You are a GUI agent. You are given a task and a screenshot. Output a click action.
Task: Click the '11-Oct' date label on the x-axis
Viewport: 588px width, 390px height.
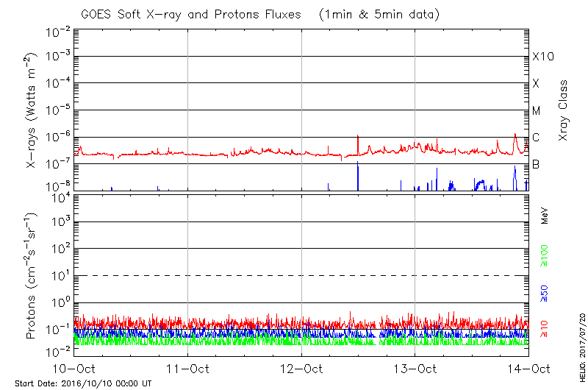(188, 369)
